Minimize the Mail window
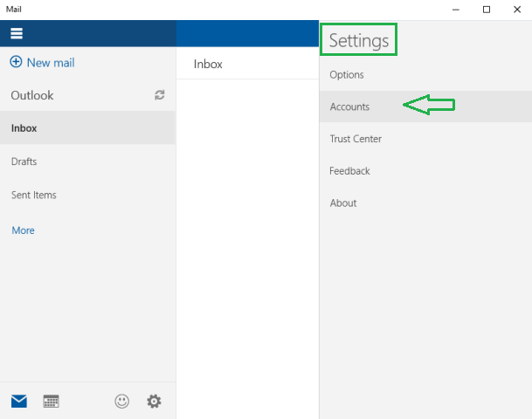This screenshot has height=419, width=532. coord(456,10)
